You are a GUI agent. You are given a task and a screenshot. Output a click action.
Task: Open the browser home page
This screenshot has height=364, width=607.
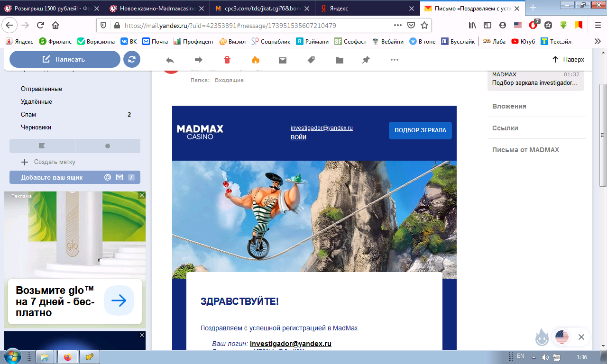[x=55, y=25]
